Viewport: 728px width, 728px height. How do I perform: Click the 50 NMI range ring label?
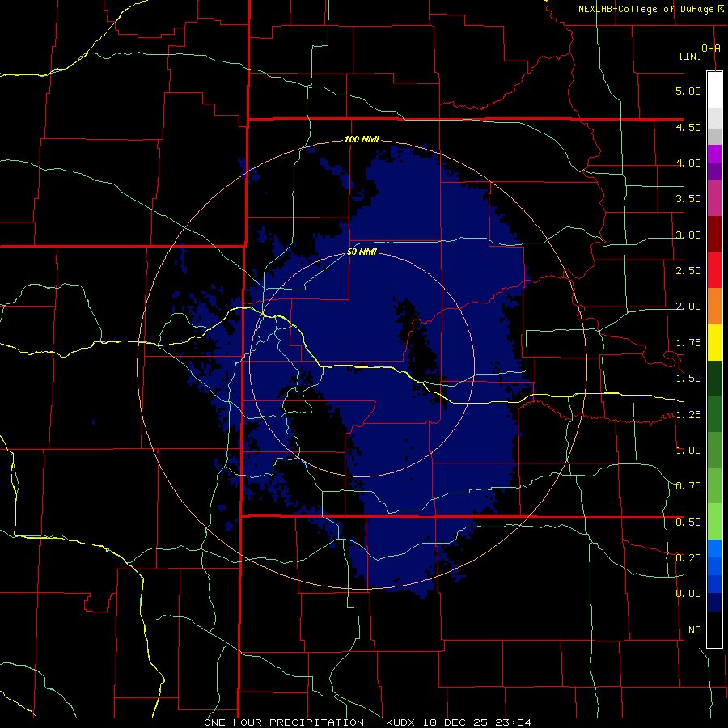click(x=362, y=252)
